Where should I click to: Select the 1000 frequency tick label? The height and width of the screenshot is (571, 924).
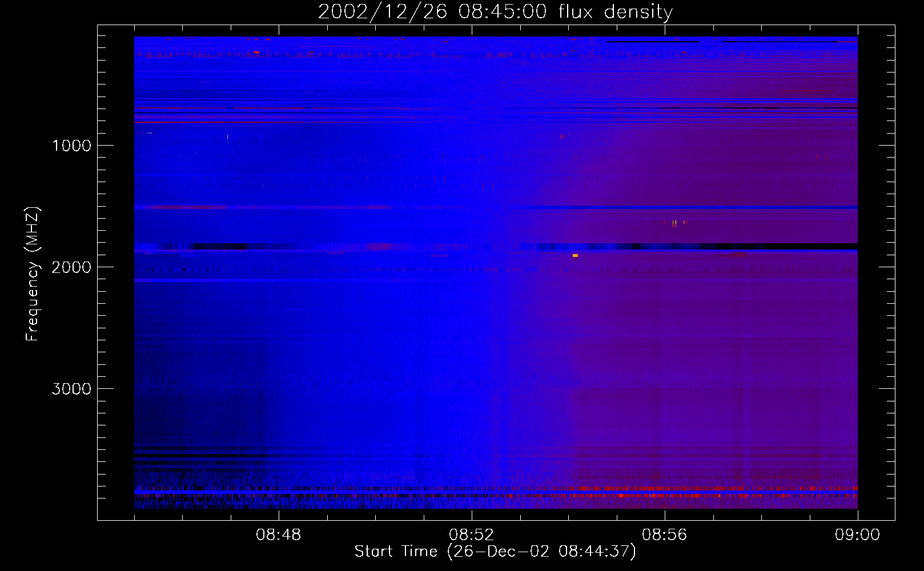(71, 146)
